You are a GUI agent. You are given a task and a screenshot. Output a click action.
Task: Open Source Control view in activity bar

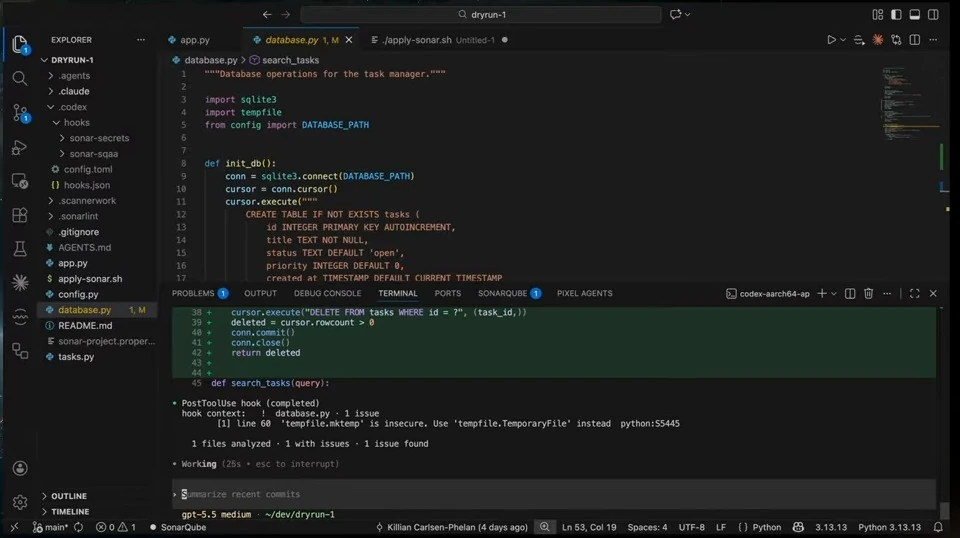pos(20,113)
